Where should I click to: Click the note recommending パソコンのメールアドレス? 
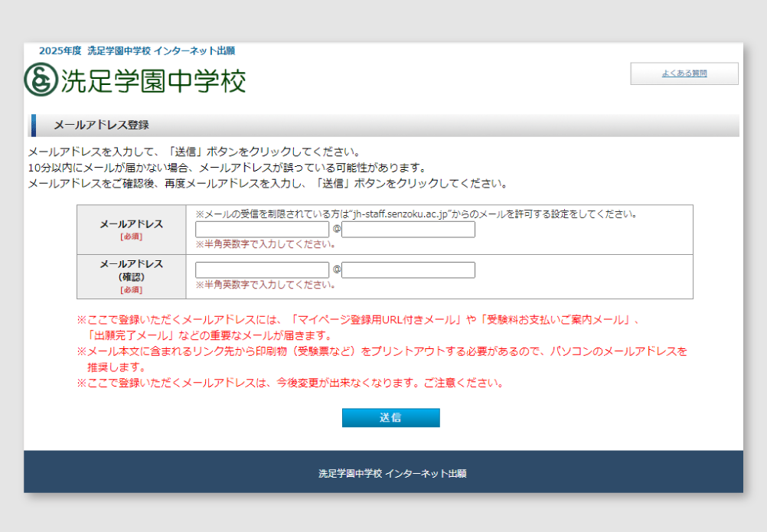coord(382,359)
